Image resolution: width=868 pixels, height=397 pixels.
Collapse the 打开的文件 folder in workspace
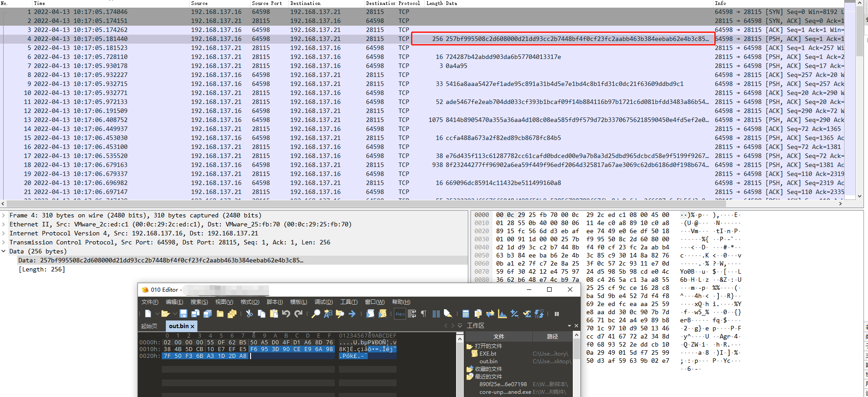[x=469, y=346]
